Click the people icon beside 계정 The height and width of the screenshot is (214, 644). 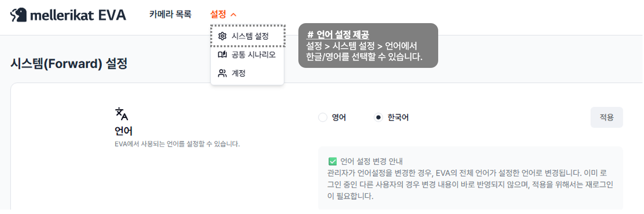[222, 73]
